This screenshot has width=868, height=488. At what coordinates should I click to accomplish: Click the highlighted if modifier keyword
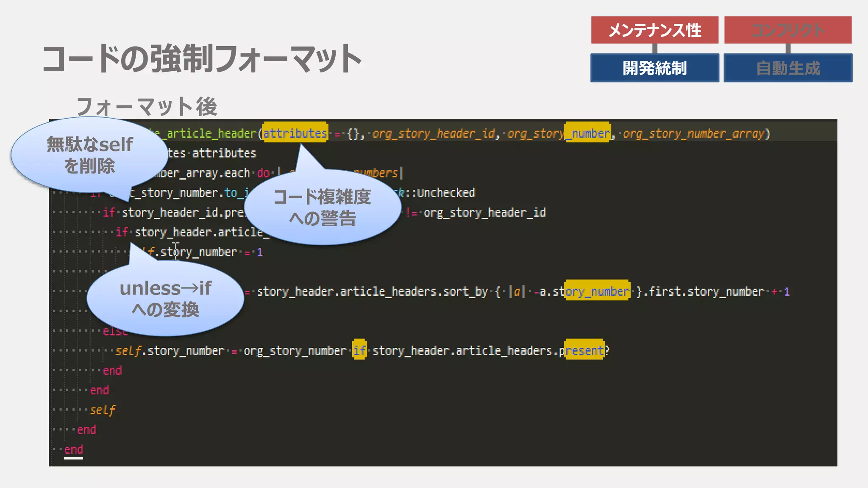359,350
